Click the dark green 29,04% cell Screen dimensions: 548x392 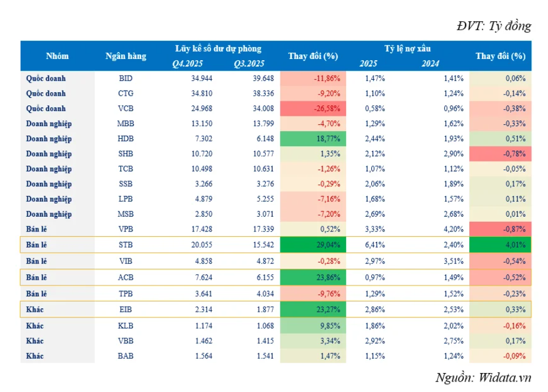click(x=313, y=245)
